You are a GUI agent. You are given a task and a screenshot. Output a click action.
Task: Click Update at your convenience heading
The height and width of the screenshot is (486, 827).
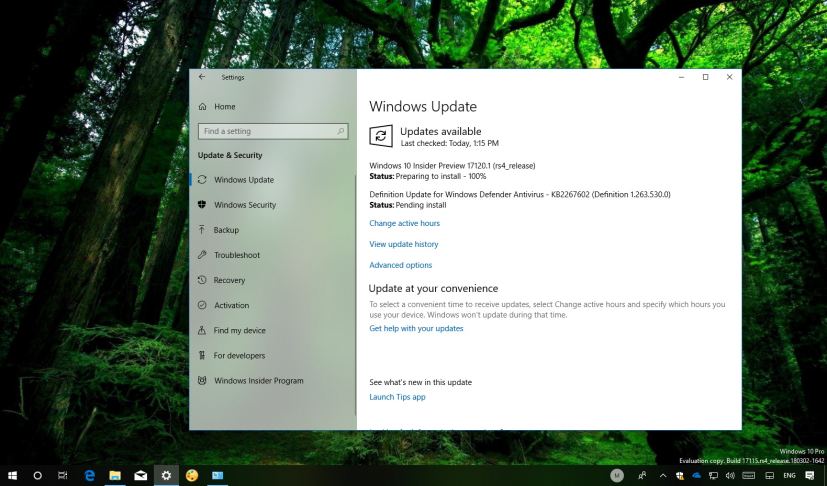click(433, 289)
